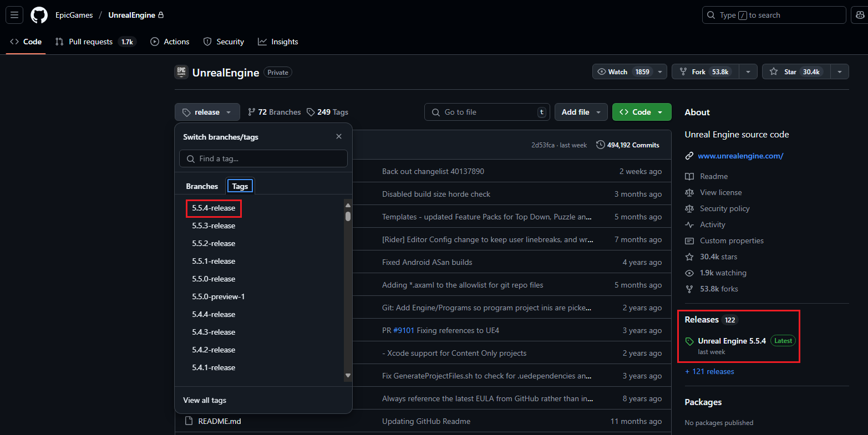
Task: Click the fork icon next to 53.8k forks
Action: point(689,289)
